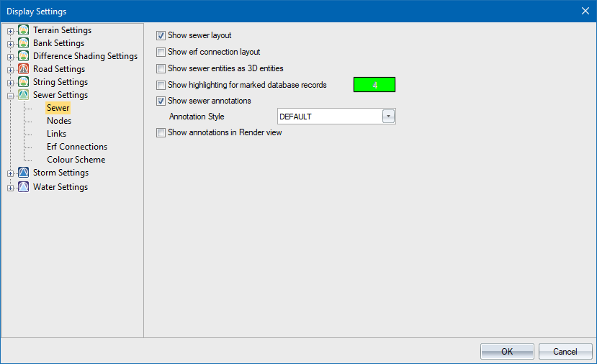Expand the Terrain Settings tree node

(10, 31)
